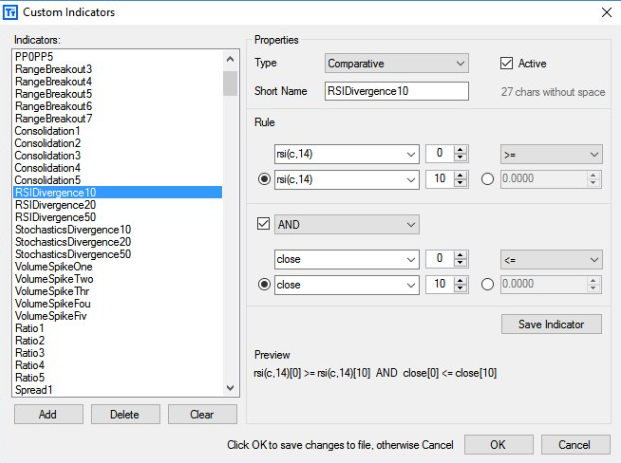Viewport: 621px width, 463px height.
Task: Select RangeBreakout5 indicator
Action: [117, 94]
